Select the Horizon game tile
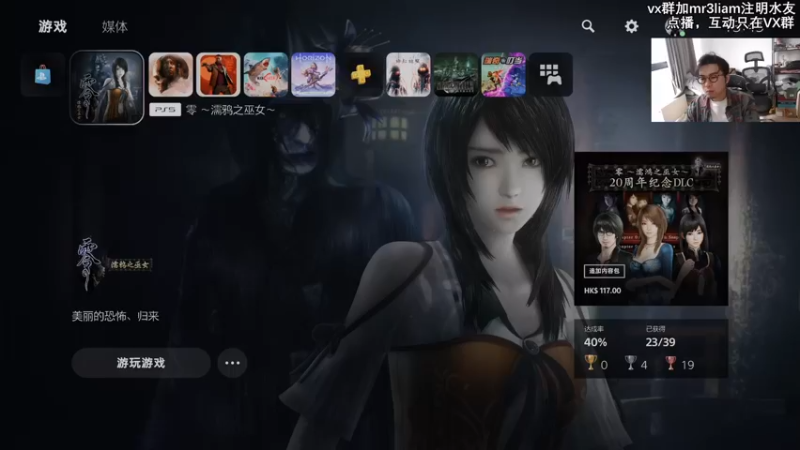 (313, 74)
